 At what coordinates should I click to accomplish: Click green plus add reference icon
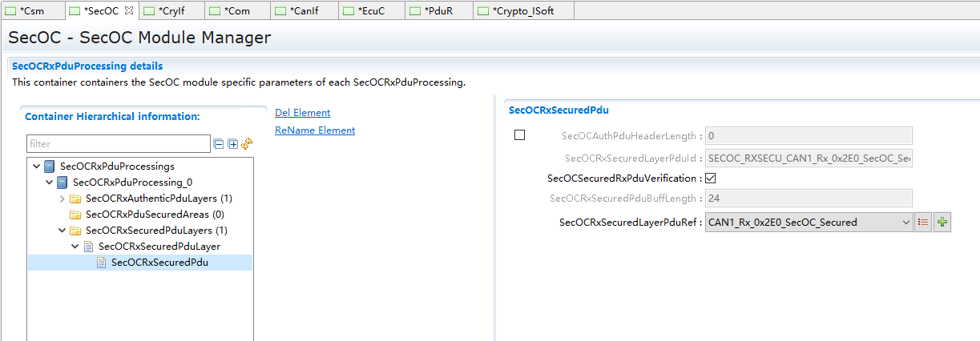[942, 223]
